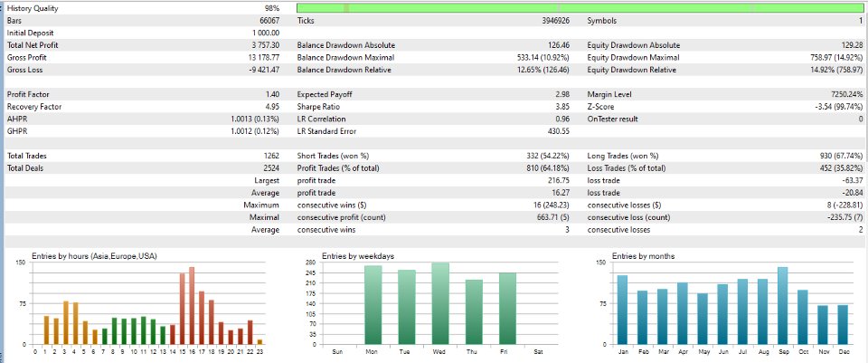Select the Total Trades value 1262

point(272,156)
